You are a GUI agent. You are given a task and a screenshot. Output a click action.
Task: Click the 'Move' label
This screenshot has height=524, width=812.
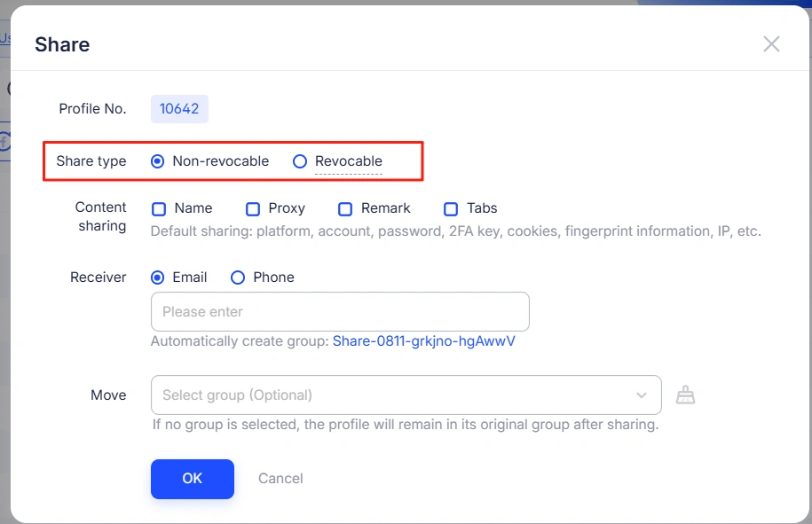click(x=109, y=395)
